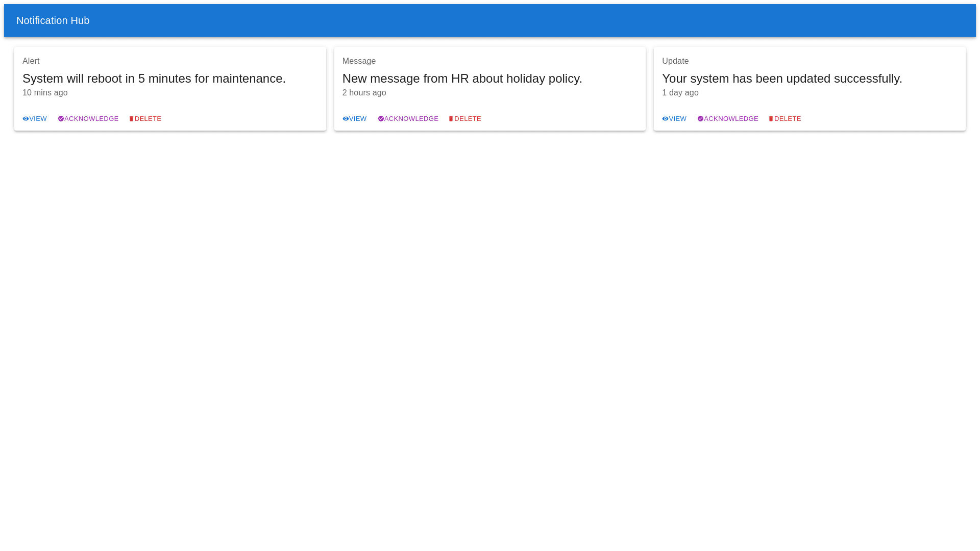Click the '2 hours ago' timestamp
Screen dimensions: 980x551
point(364,93)
